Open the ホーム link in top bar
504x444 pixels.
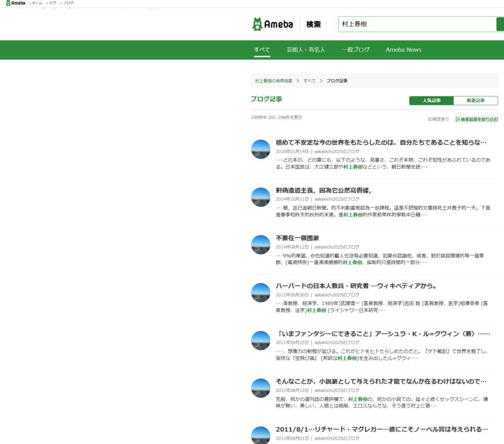(x=36, y=3)
